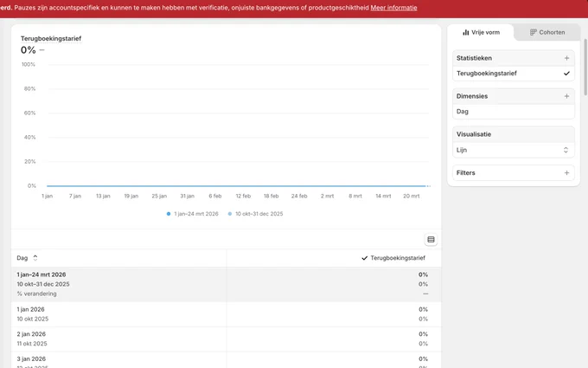Click the 24 feb x-axis label
Image resolution: width=588 pixels, height=368 pixels.
299,196
